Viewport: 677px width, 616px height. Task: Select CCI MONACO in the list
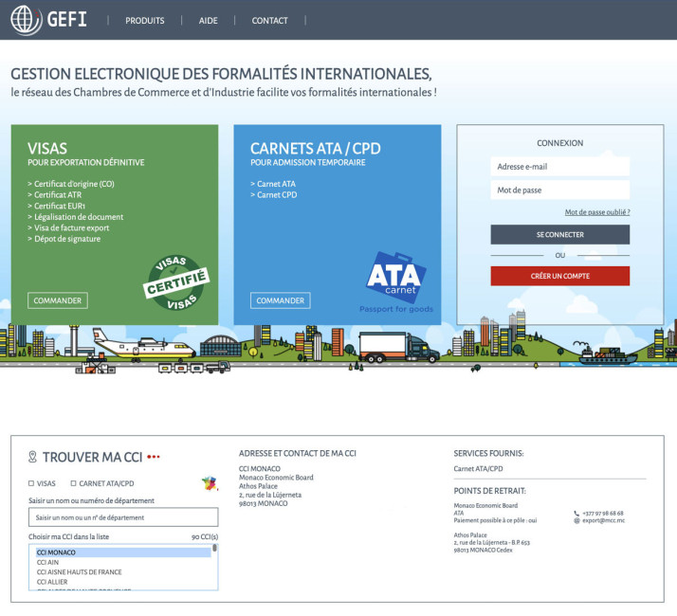click(x=123, y=553)
